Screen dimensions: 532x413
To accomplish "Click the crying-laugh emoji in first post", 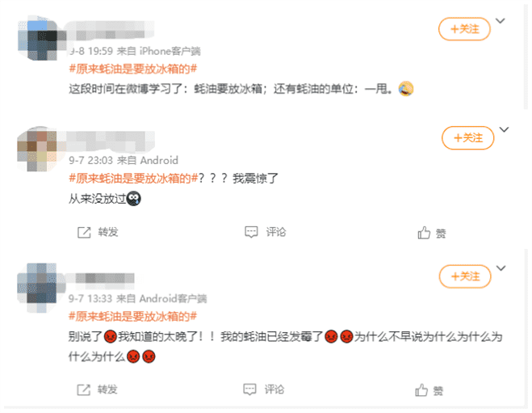I will pyautogui.click(x=406, y=89).
